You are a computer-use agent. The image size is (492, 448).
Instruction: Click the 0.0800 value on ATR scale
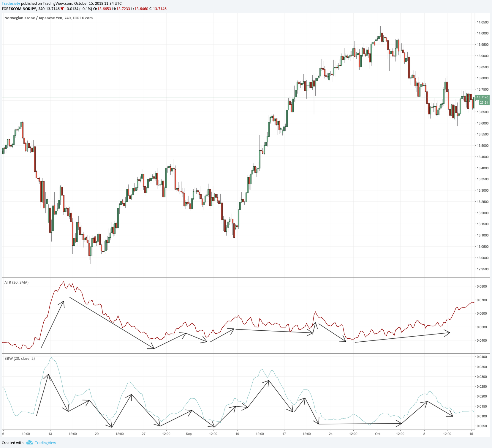482,286
